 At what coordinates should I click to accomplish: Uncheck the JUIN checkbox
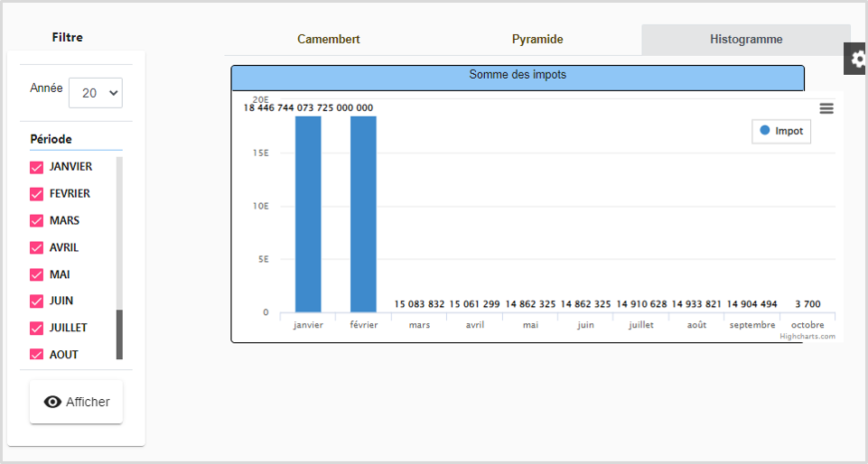click(36, 301)
